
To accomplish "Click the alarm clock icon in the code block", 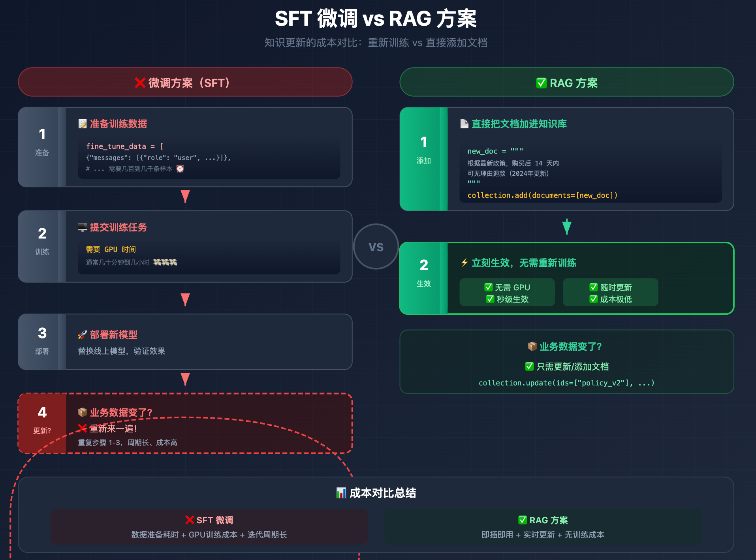I will [180, 169].
